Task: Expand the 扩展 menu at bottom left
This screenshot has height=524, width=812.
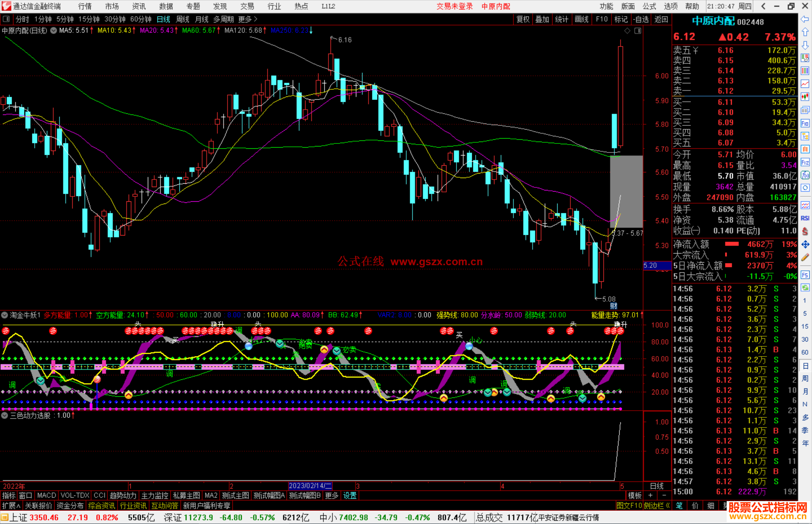Action: tap(11, 506)
